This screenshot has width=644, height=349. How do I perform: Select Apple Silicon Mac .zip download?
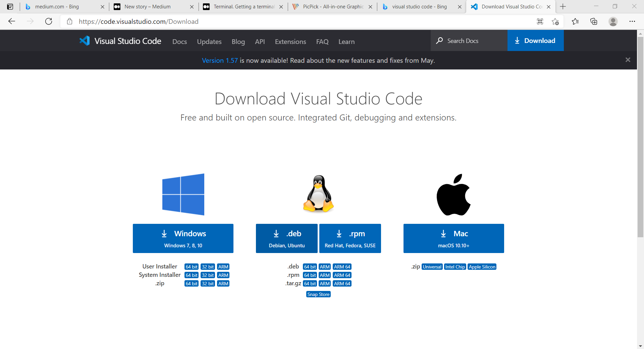(x=482, y=267)
